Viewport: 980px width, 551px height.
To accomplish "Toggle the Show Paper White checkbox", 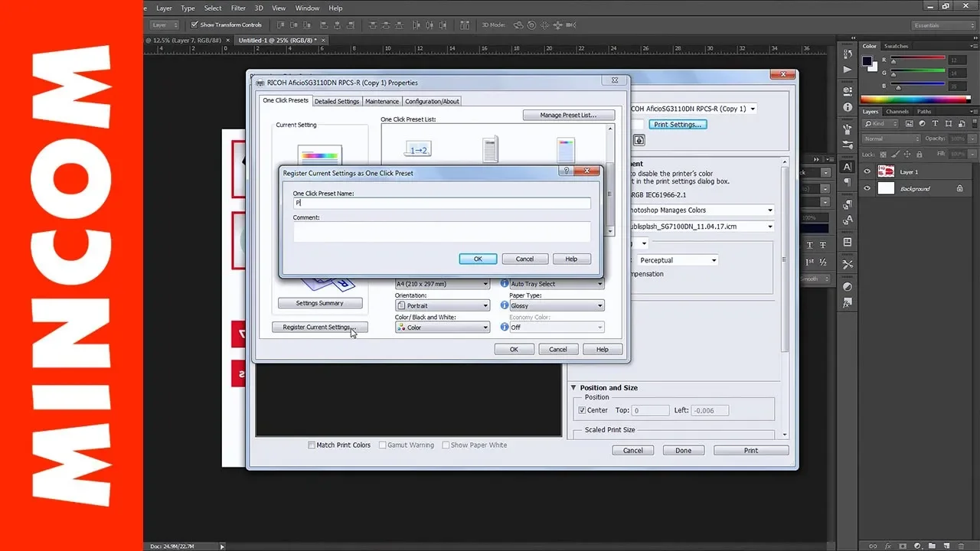I will [x=446, y=445].
